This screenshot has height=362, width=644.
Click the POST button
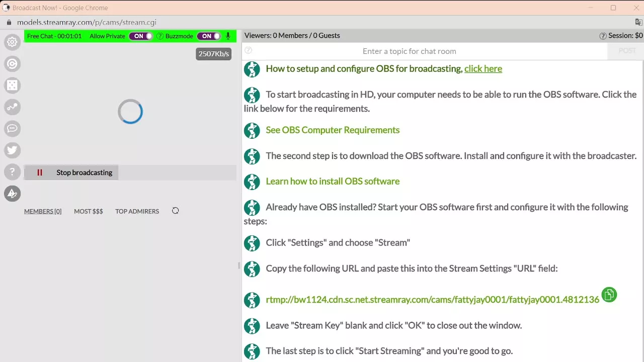pos(627,51)
